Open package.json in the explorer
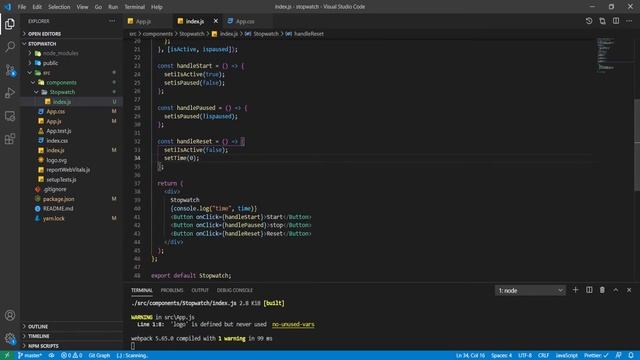 [72, 199]
